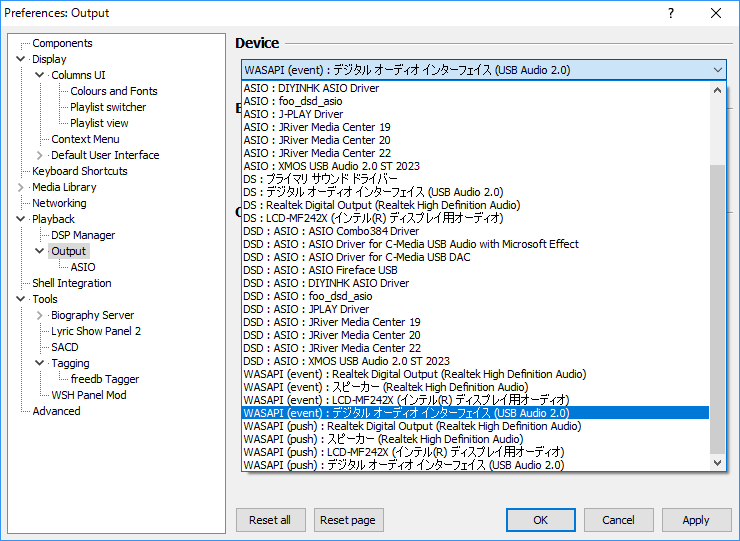The width and height of the screenshot is (740, 541).
Task: Expand the Biography Server node
Action: pyautogui.click(x=40, y=315)
